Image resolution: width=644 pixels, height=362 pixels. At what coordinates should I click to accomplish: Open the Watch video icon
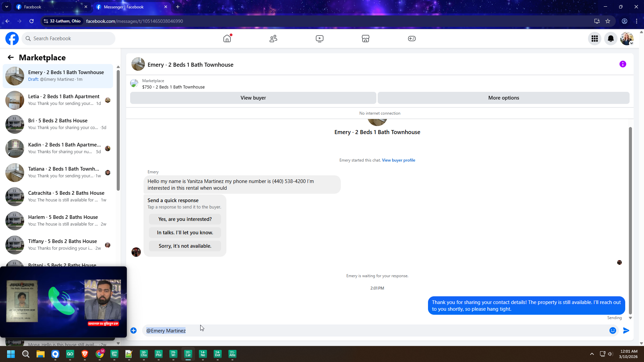click(319, 39)
